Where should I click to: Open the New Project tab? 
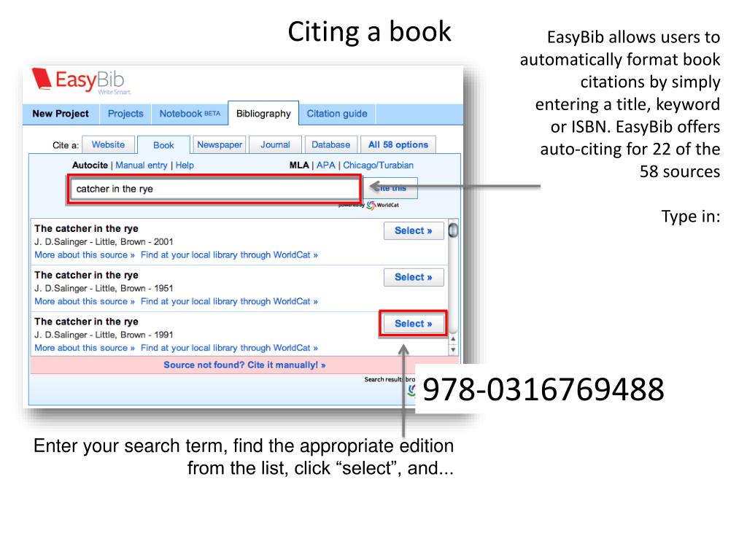click(61, 114)
